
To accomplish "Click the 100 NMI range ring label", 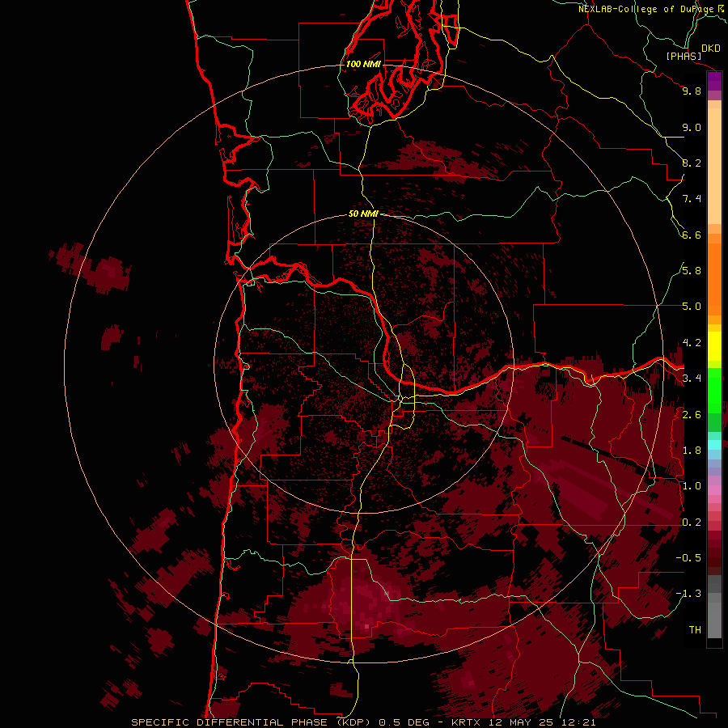I will pos(363,64).
